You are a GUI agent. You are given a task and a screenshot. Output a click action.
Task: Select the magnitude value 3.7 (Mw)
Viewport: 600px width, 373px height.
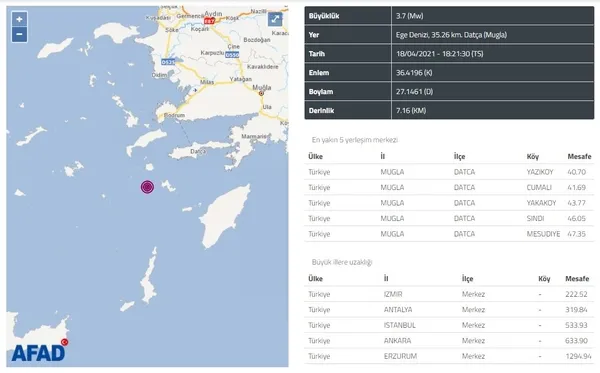click(x=409, y=16)
